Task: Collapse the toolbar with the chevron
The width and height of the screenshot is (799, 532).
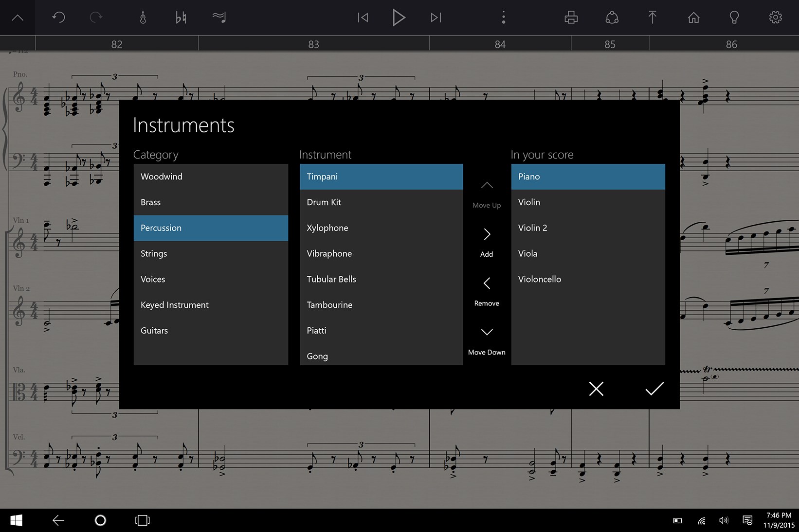Action: click(x=18, y=18)
